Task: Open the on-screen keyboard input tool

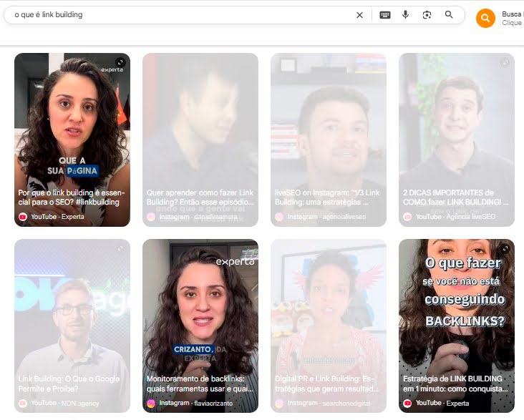Action: tap(385, 15)
